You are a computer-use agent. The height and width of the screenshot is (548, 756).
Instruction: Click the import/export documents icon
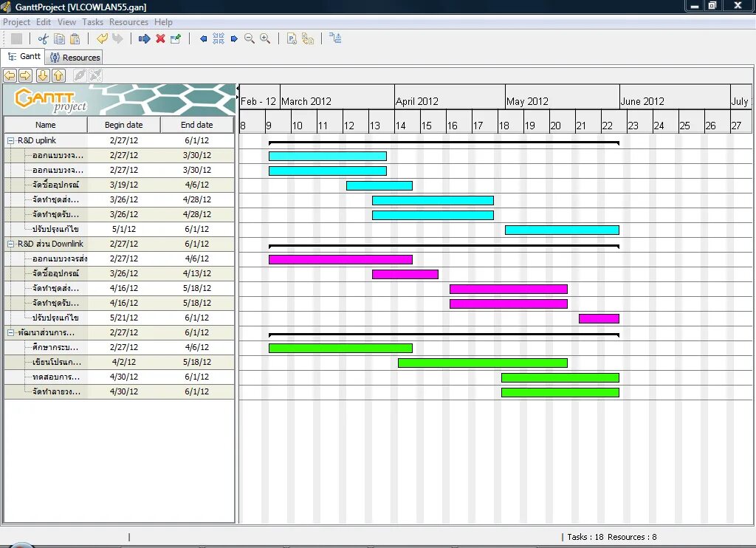(308, 38)
